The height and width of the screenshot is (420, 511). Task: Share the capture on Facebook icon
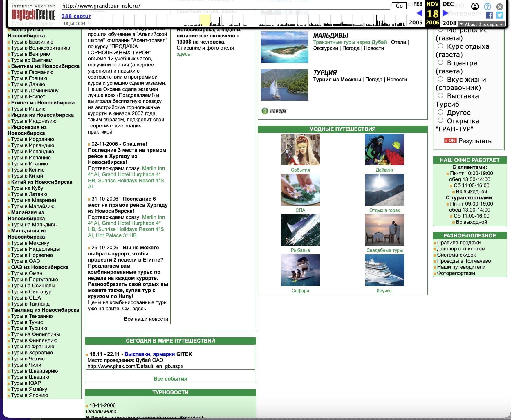489,15
